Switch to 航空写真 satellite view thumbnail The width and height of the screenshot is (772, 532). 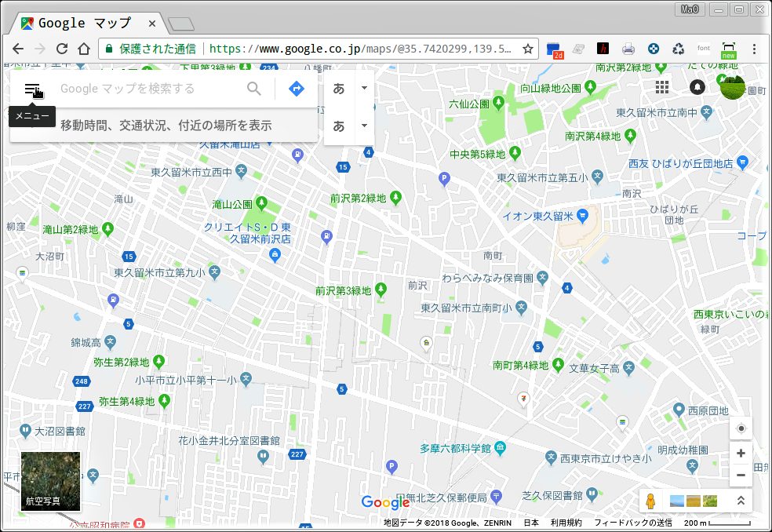[x=50, y=481]
